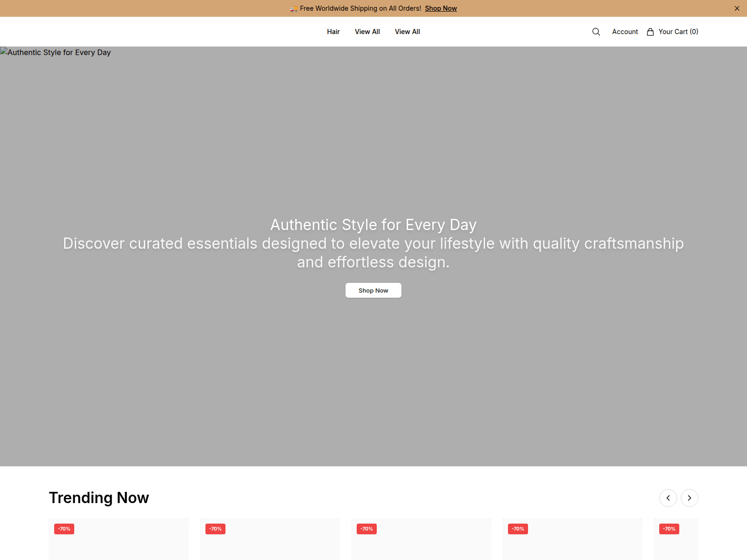
Task: Open the Hair menu item
Action: pyautogui.click(x=333, y=32)
